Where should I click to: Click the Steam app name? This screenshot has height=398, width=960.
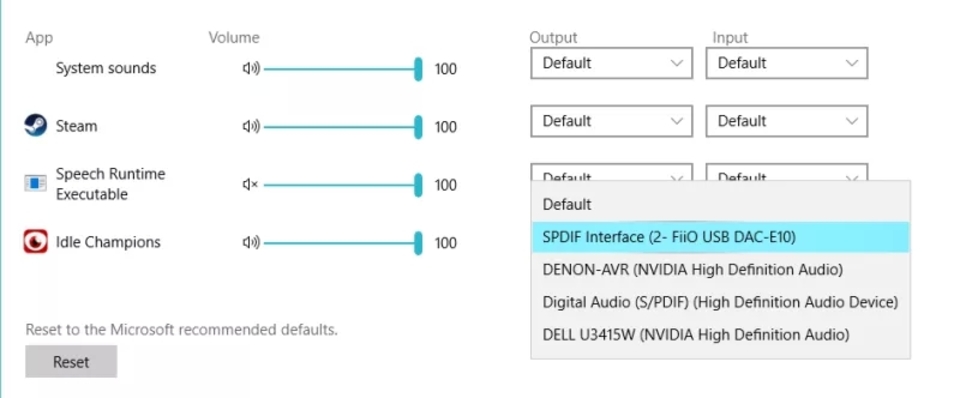(x=77, y=126)
